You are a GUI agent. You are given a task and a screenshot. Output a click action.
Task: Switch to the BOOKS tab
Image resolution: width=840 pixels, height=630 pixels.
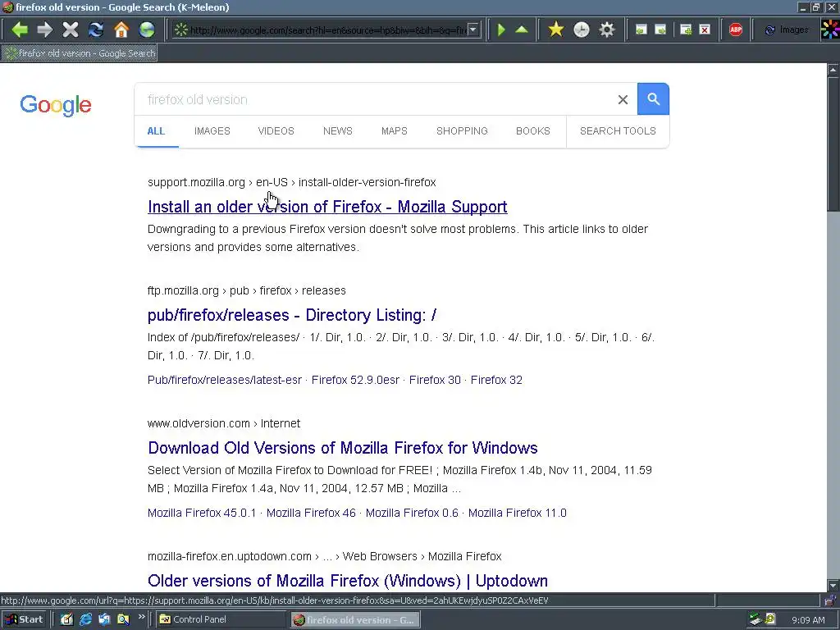[x=533, y=130]
